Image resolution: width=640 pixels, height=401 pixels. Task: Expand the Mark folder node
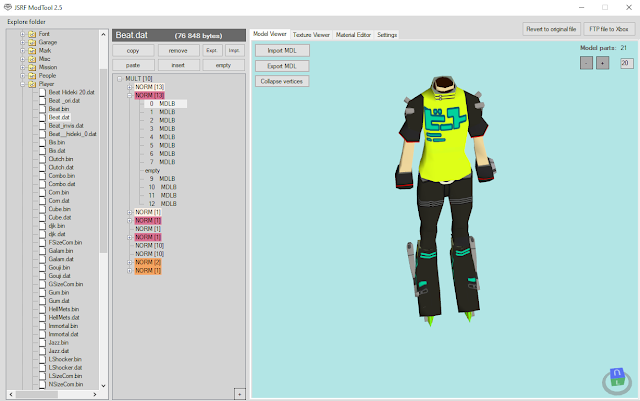click(x=23, y=51)
